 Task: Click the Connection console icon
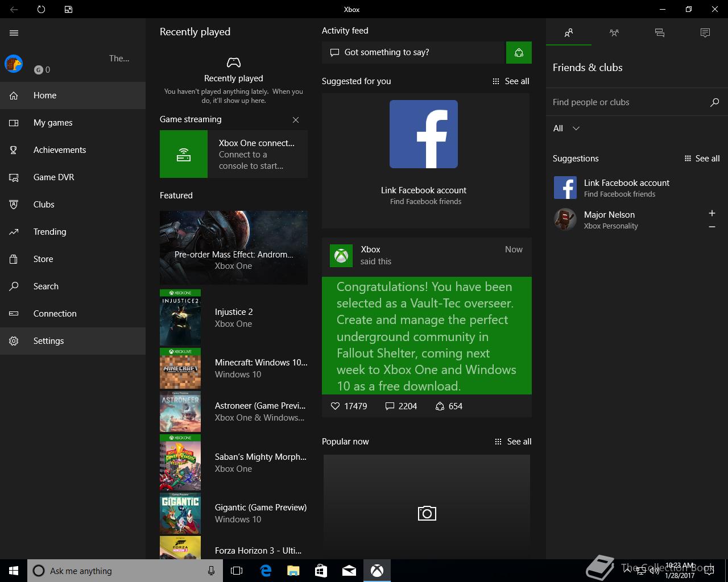pyautogui.click(x=14, y=314)
